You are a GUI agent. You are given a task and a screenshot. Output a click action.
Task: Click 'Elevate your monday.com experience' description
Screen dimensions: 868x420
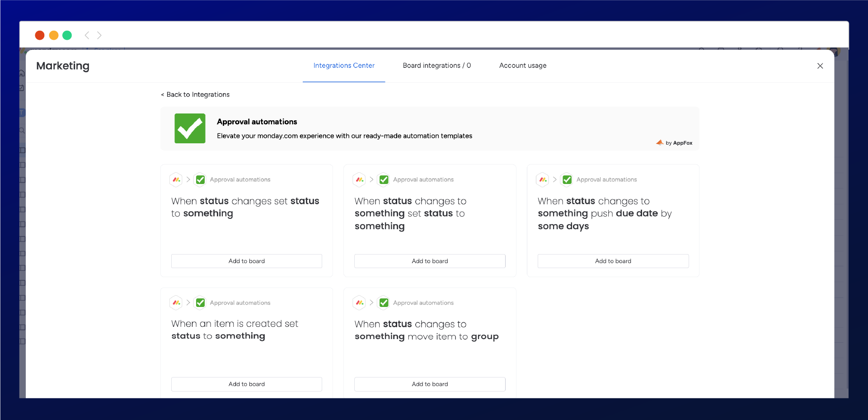pyautogui.click(x=344, y=136)
